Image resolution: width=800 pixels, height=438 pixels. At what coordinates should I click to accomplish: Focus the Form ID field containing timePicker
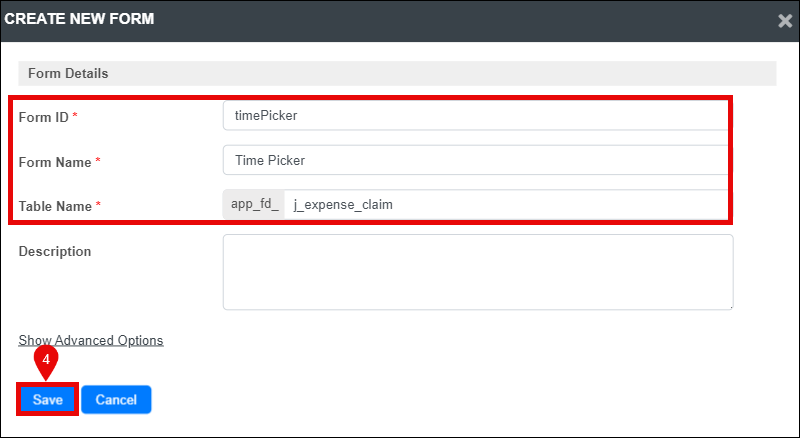[476, 116]
